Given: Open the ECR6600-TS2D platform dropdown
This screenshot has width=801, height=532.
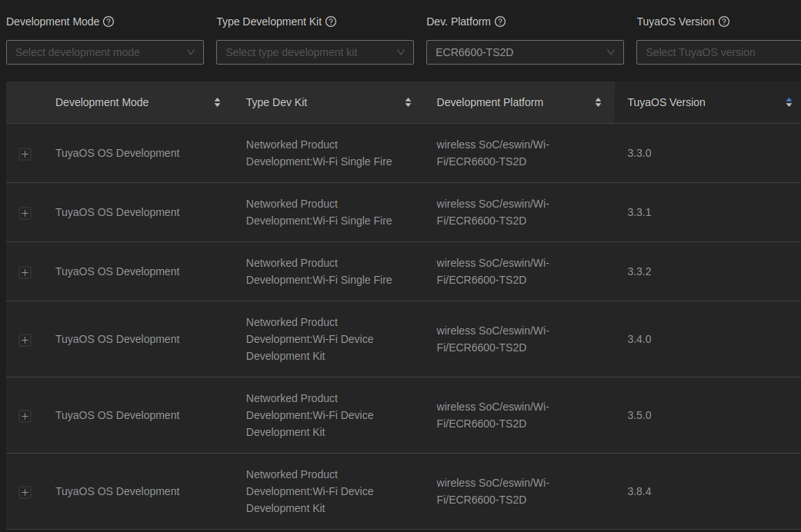Looking at the screenshot, I should (525, 52).
